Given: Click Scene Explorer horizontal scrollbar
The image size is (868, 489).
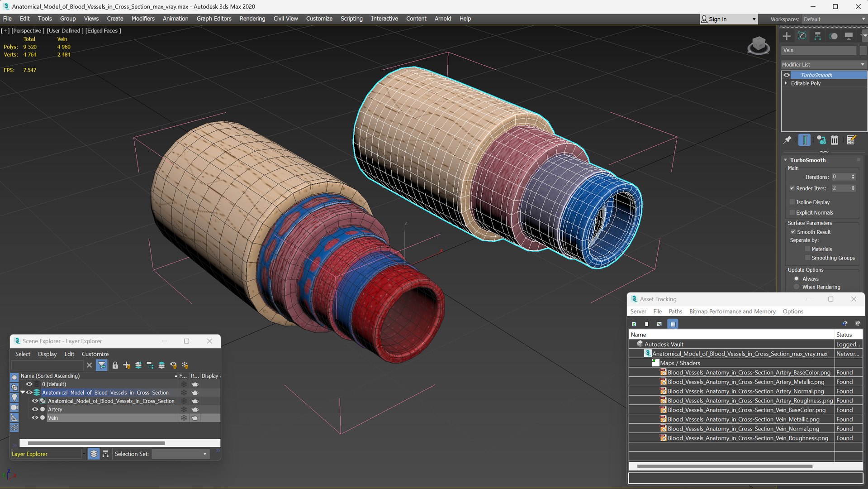Looking at the screenshot, I should pos(96,443).
